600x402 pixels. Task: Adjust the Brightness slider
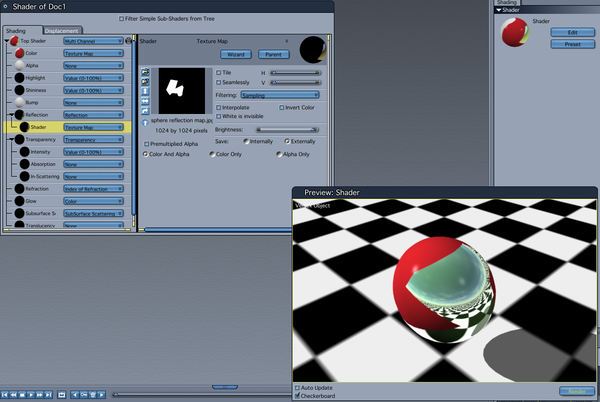click(x=287, y=130)
